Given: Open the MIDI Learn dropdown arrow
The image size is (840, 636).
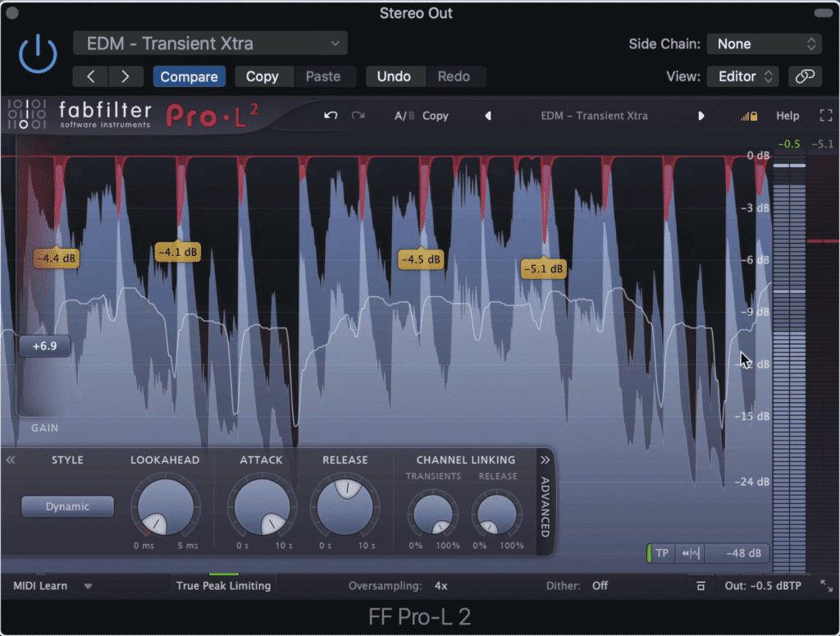Looking at the screenshot, I should (89, 586).
